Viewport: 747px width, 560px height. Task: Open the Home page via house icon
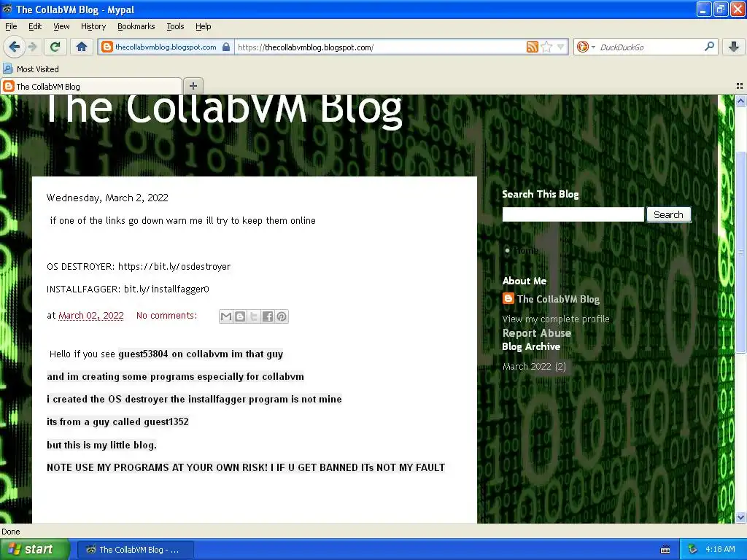[x=82, y=47]
